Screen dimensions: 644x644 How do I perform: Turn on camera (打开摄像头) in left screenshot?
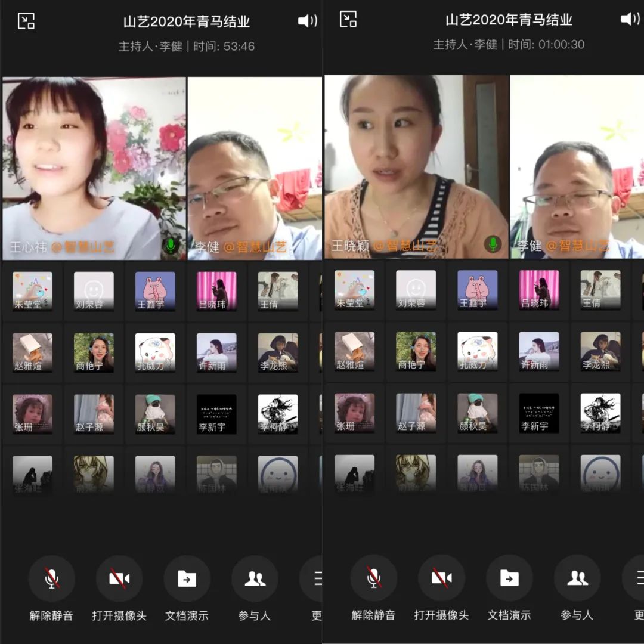119,578
